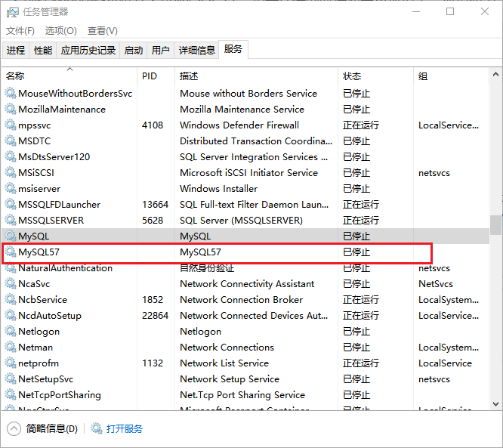The height and width of the screenshot is (448, 503).
Task: Click the Microsoft iSCSI Initiator Service description
Action: (248, 173)
